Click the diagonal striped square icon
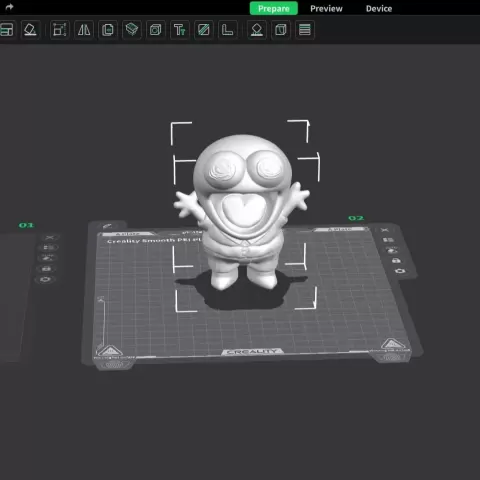The image size is (480, 480). tap(204, 30)
